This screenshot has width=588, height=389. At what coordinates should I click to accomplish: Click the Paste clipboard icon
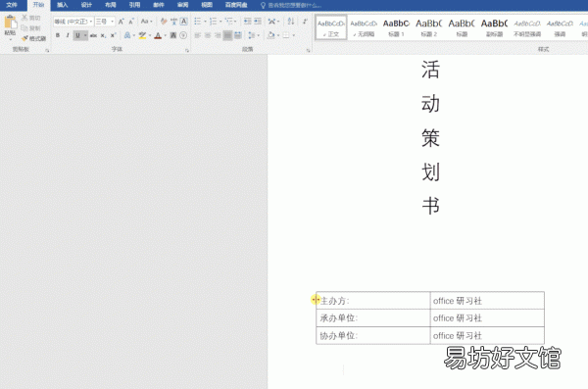coord(11,23)
